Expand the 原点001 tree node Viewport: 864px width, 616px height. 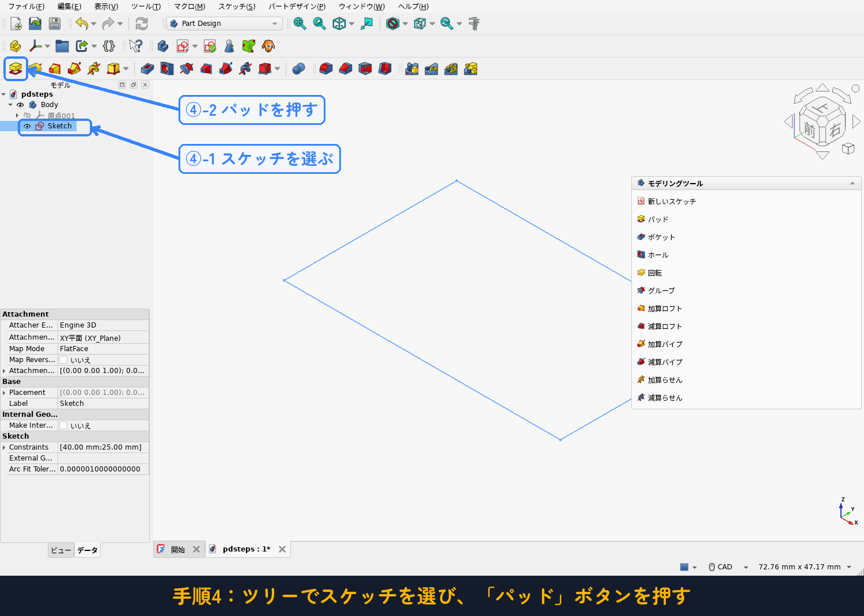17,116
